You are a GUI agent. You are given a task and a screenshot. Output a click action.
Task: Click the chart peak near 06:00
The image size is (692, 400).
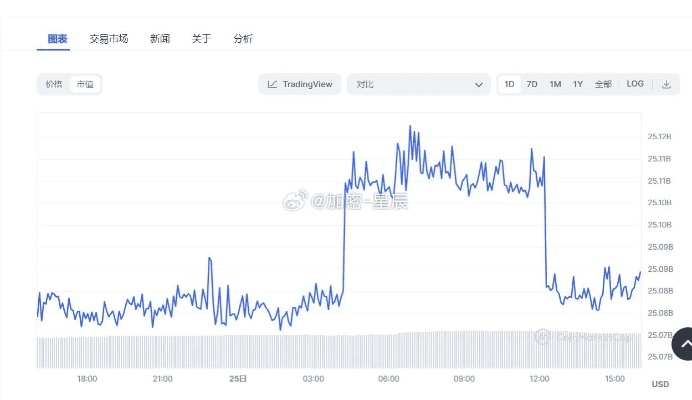pyautogui.click(x=410, y=127)
